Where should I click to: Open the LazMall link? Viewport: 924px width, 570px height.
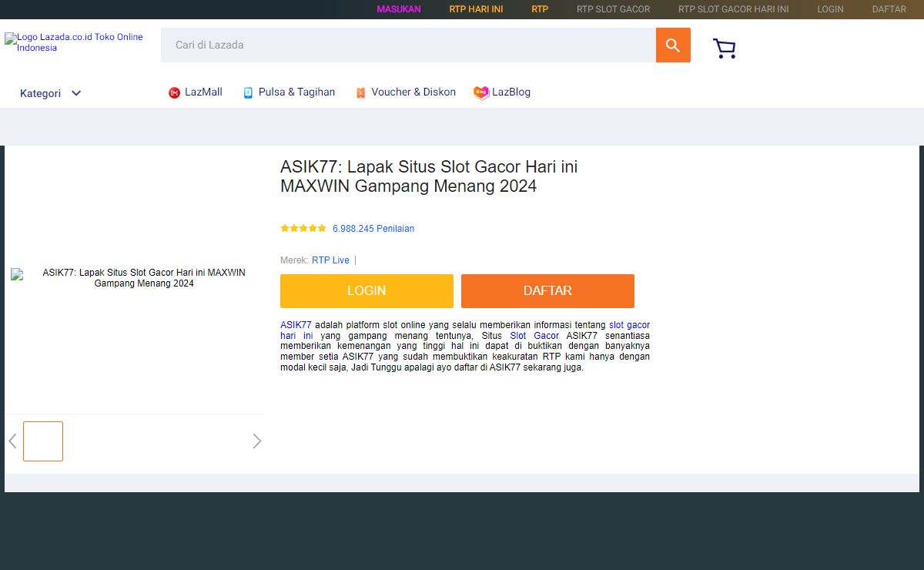pyautogui.click(x=203, y=92)
